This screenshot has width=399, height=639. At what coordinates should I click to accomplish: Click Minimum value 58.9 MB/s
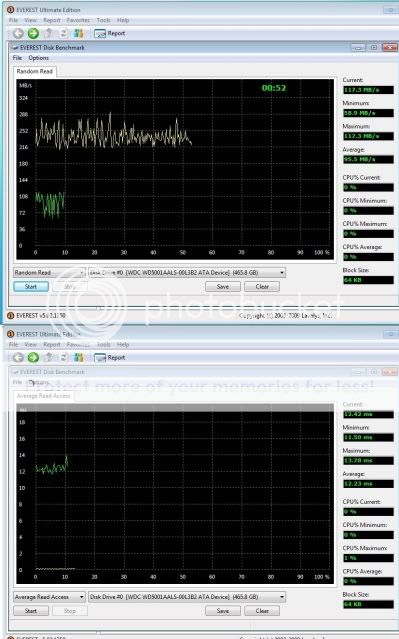(x=368, y=113)
